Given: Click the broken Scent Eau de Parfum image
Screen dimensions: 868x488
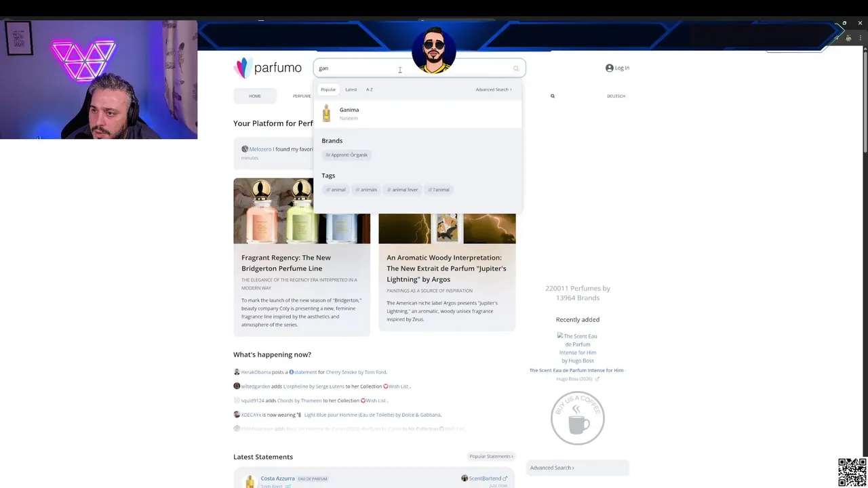Looking at the screenshot, I should [577, 348].
